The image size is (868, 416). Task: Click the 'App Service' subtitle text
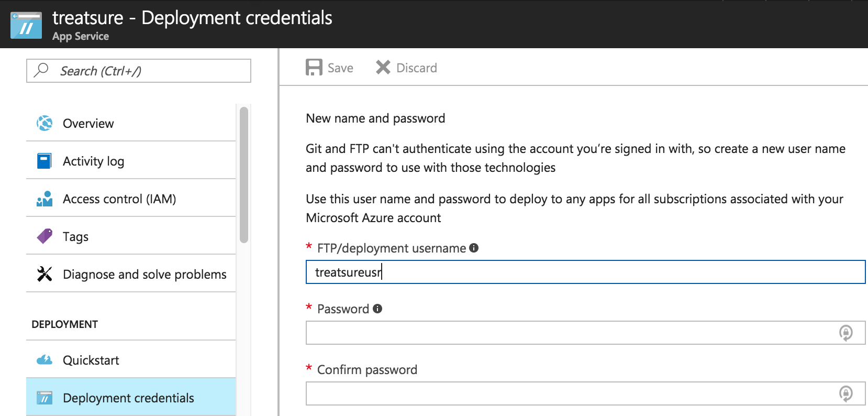pyautogui.click(x=81, y=36)
